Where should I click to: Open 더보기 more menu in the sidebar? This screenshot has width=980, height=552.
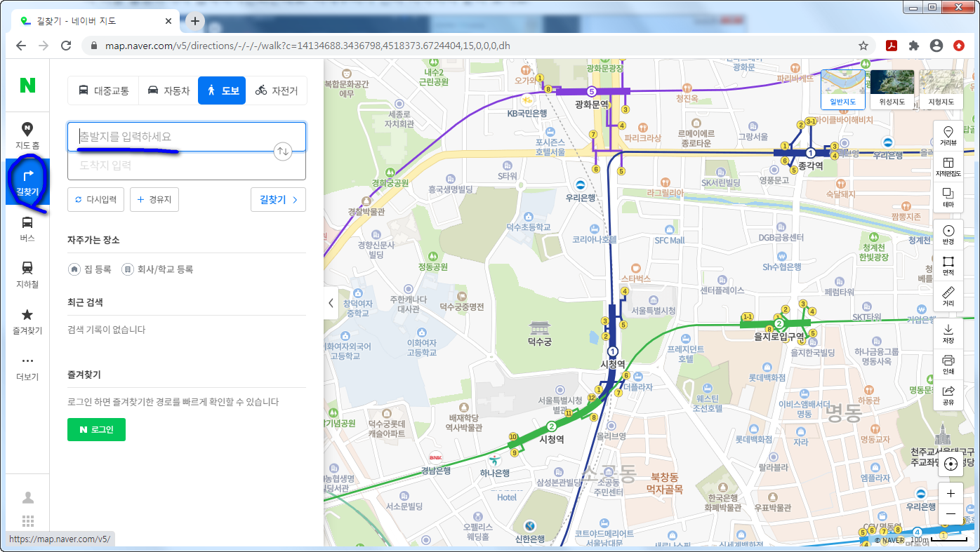(x=27, y=368)
